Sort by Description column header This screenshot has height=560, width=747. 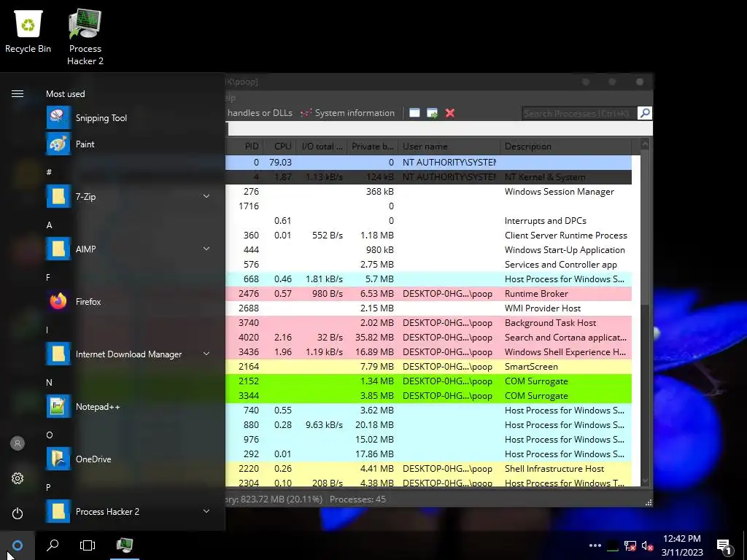(565, 146)
